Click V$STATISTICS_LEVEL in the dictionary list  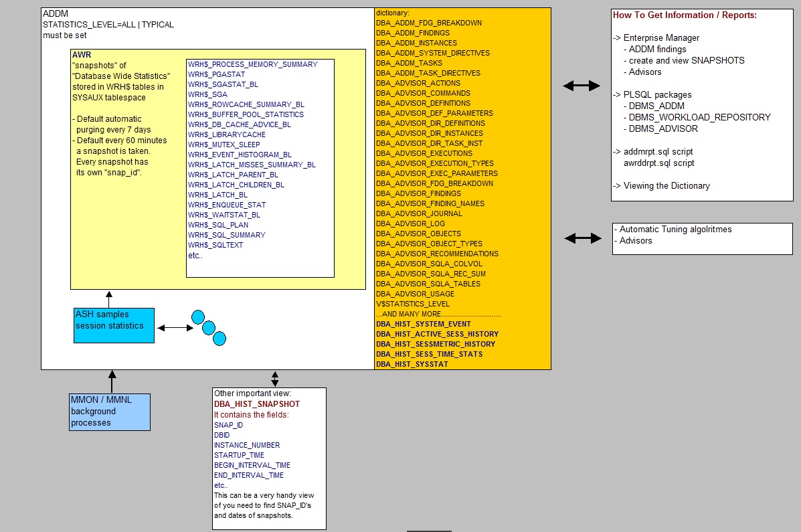coord(413,304)
